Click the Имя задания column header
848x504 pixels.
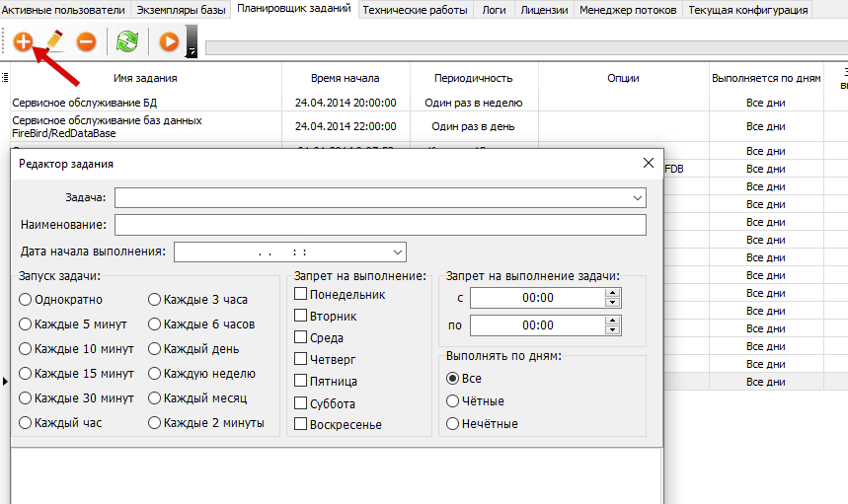click(145, 78)
